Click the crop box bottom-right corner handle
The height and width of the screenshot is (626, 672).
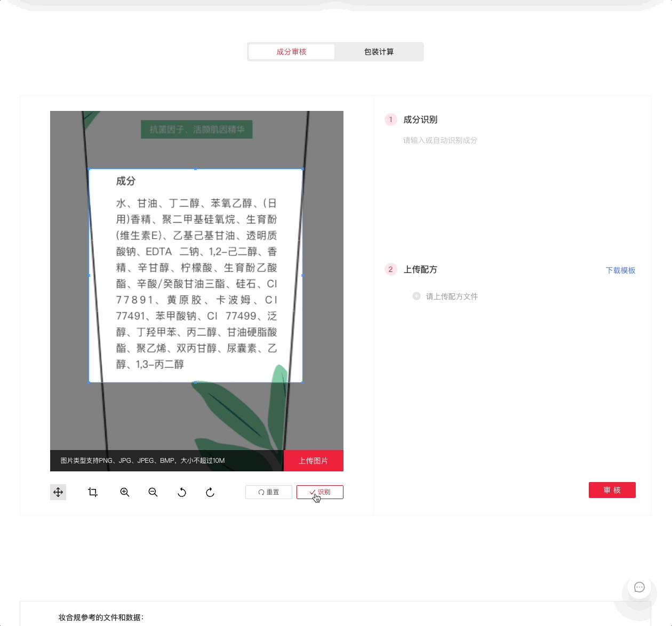coord(302,382)
